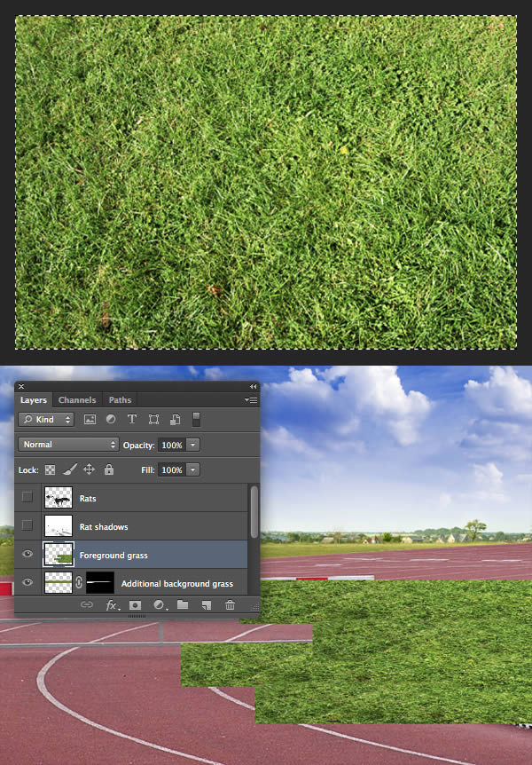Lock transparent pixels icon
Viewport: 532px width, 765px height.
pyautogui.click(x=50, y=469)
